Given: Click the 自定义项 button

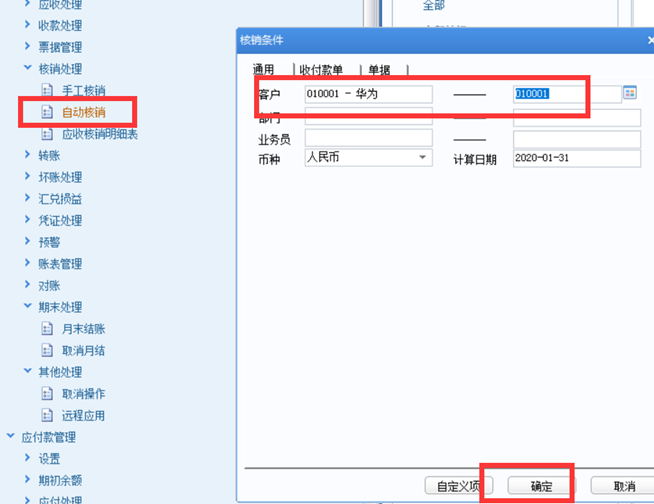Looking at the screenshot, I should [x=459, y=486].
